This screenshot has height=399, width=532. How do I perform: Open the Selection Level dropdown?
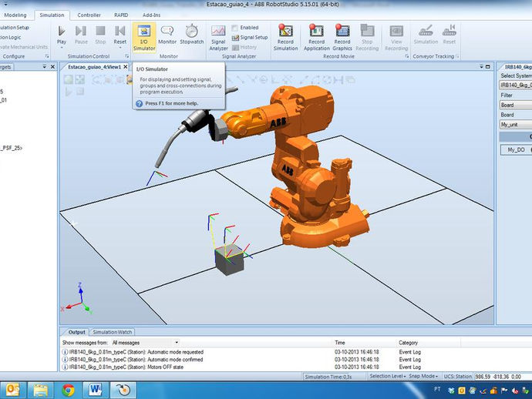tap(388, 377)
